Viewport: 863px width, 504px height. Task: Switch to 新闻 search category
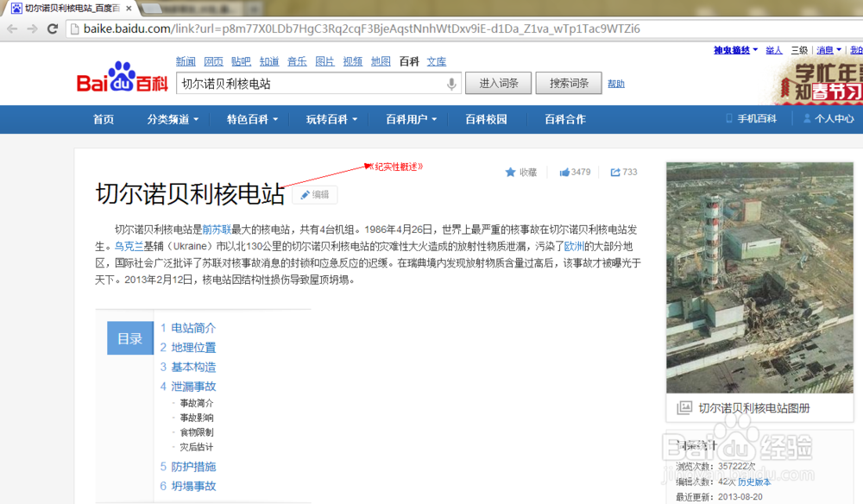186,61
